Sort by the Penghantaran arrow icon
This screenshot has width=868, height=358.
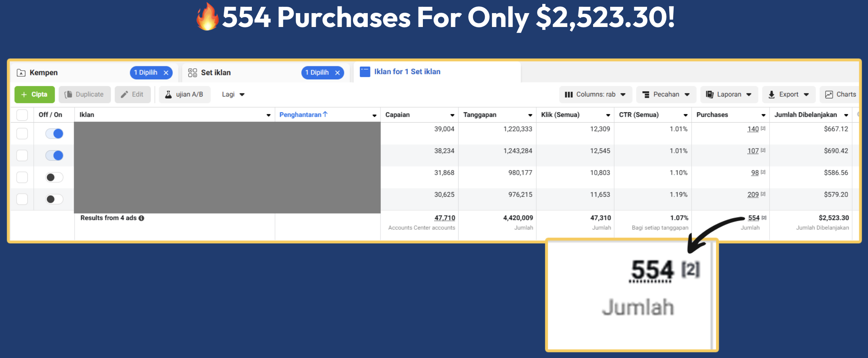(x=325, y=114)
